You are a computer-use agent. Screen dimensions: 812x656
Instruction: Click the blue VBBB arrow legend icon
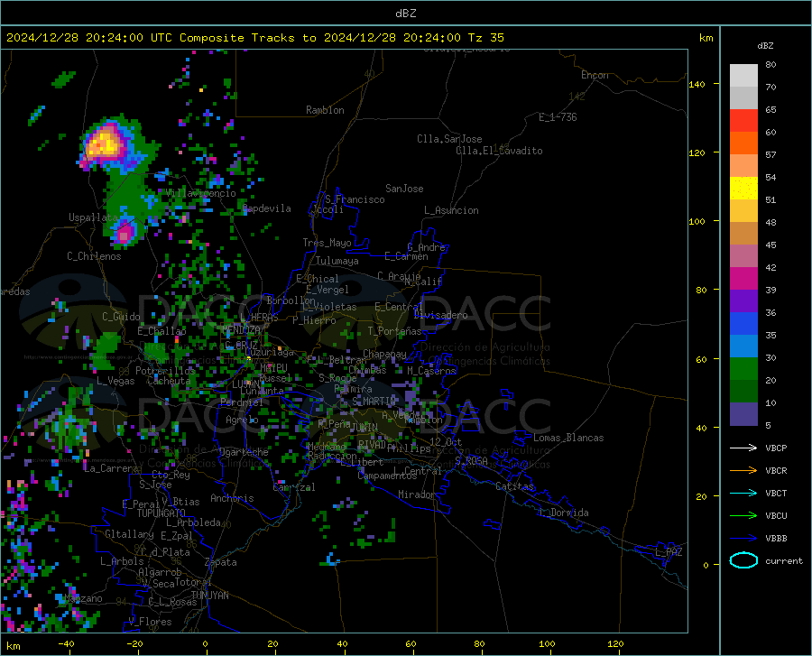point(743,539)
